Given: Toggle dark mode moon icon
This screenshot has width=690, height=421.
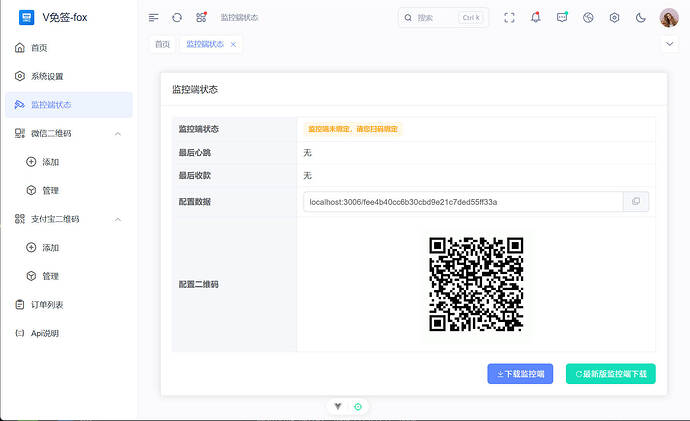Looking at the screenshot, I should pos(641,18).
